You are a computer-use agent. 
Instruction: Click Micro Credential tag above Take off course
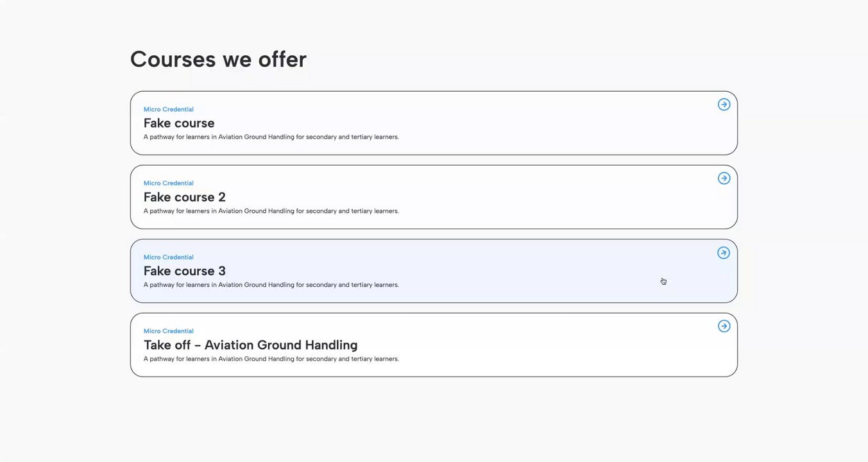[x=168, y=331]
